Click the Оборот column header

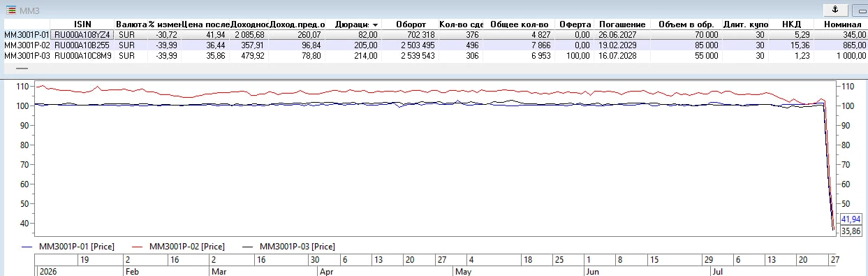point(411,24)
